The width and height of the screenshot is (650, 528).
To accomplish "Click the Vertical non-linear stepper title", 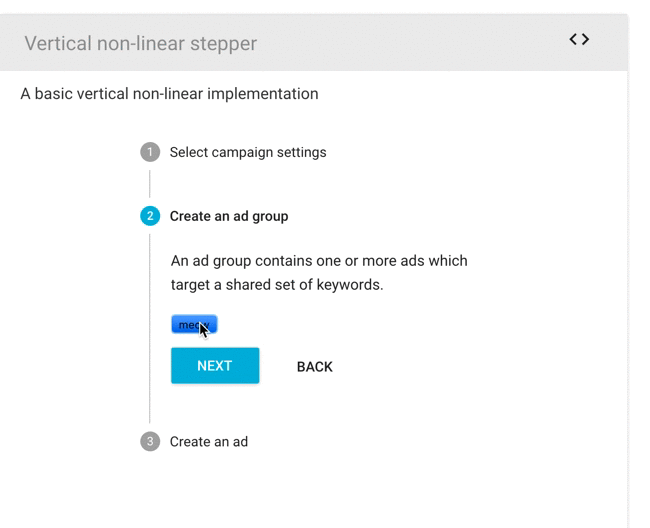I will point(140,43).
